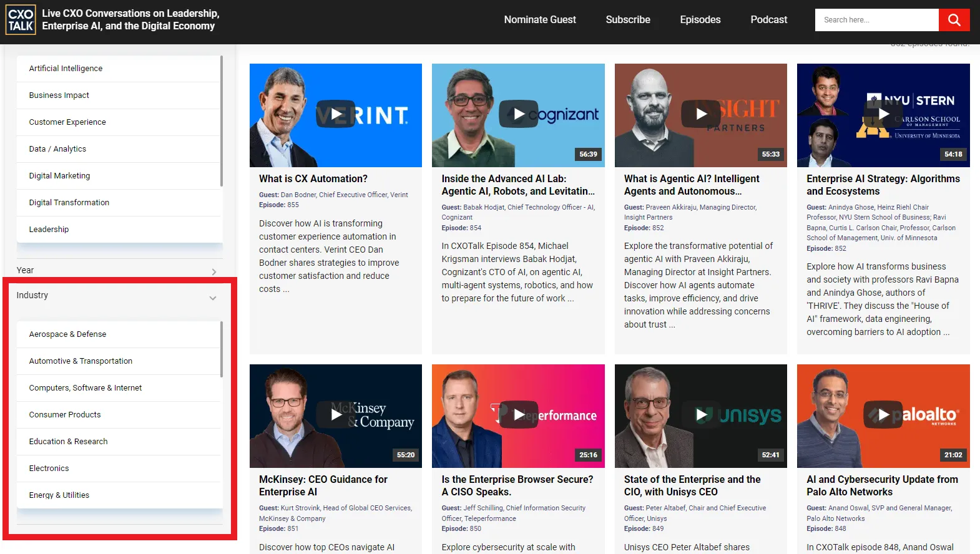Click the CXO TALK logo
Viewport: 980px width, 554px height.
pos(21,20)
